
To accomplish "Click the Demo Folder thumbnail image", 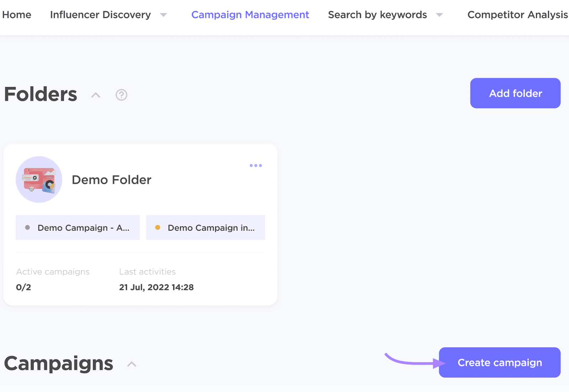I will [39, 179].
